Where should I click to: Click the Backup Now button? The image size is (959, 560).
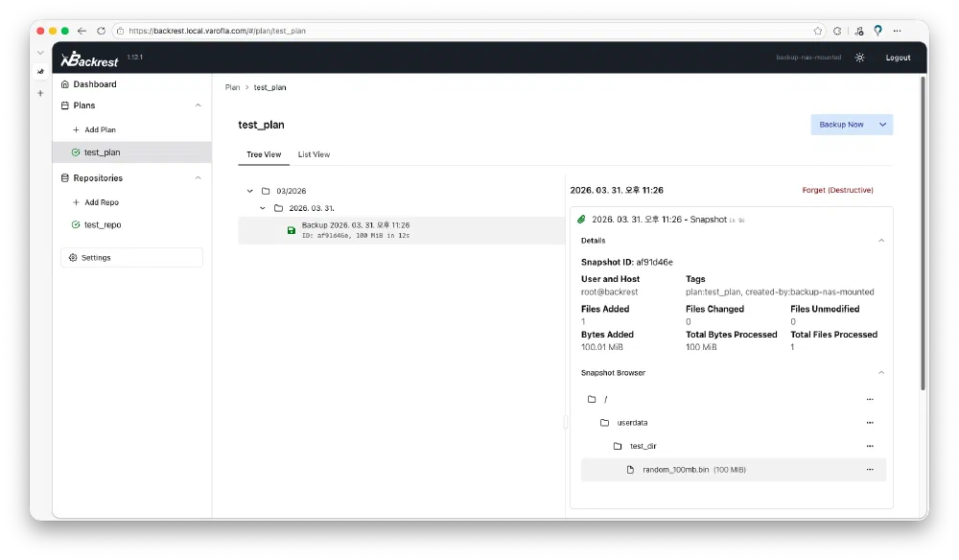pyautogui.click(x=841, y=125)
